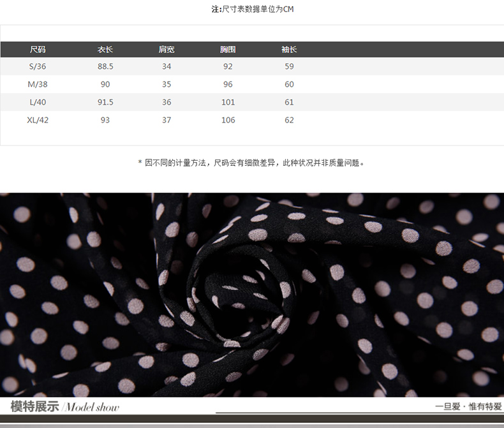The image size is (504, 428).
Task: Click the 袖长 column header
Action: (289, 50)
